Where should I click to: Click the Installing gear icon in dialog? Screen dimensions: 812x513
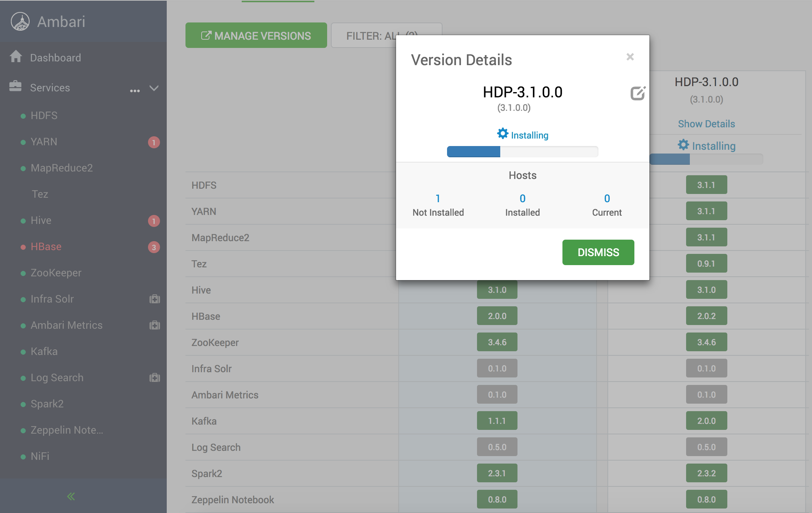pyautogui.click(x=502, y=134)
